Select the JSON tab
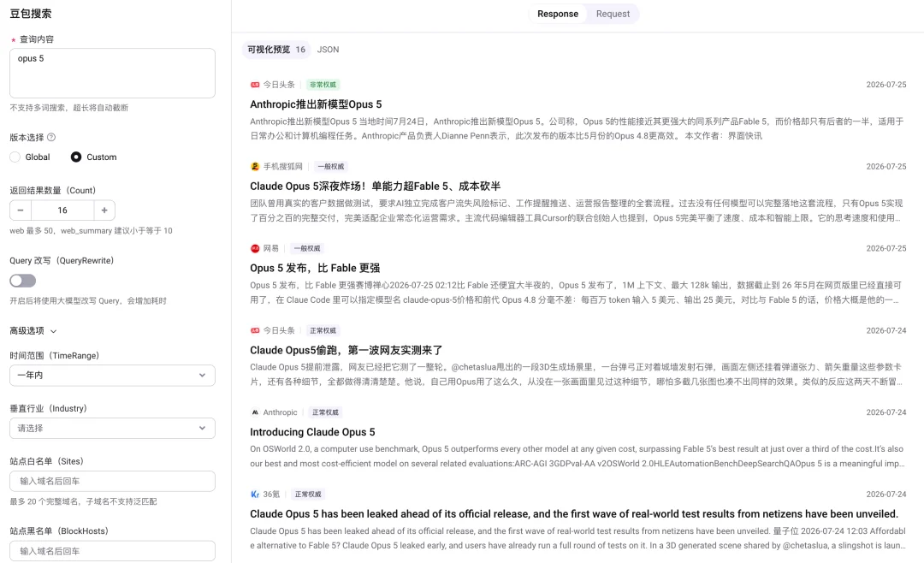Screen dimensions: 924x563 pyautogui.click(x=329, y=50)
